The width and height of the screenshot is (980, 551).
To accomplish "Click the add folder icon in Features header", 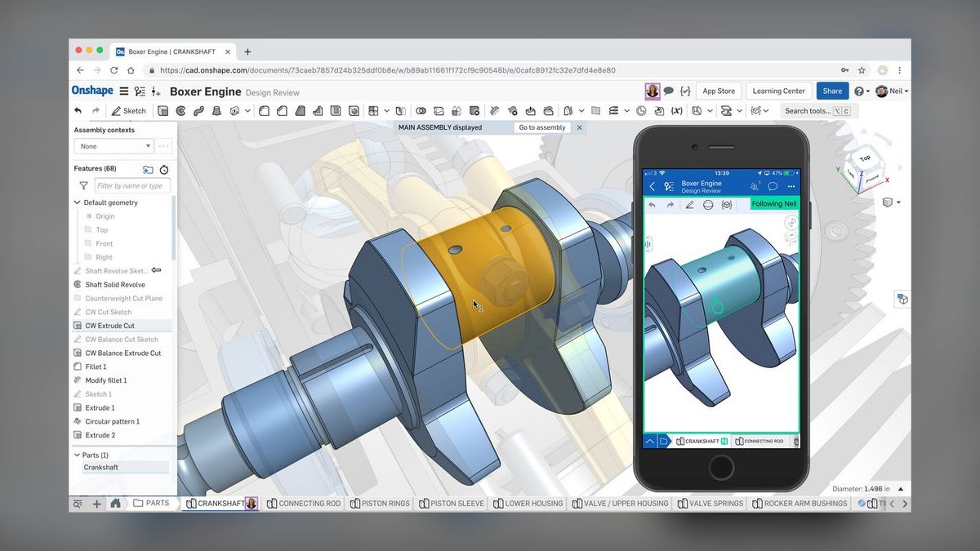I will pyautogui.click(x=148, y=169).
